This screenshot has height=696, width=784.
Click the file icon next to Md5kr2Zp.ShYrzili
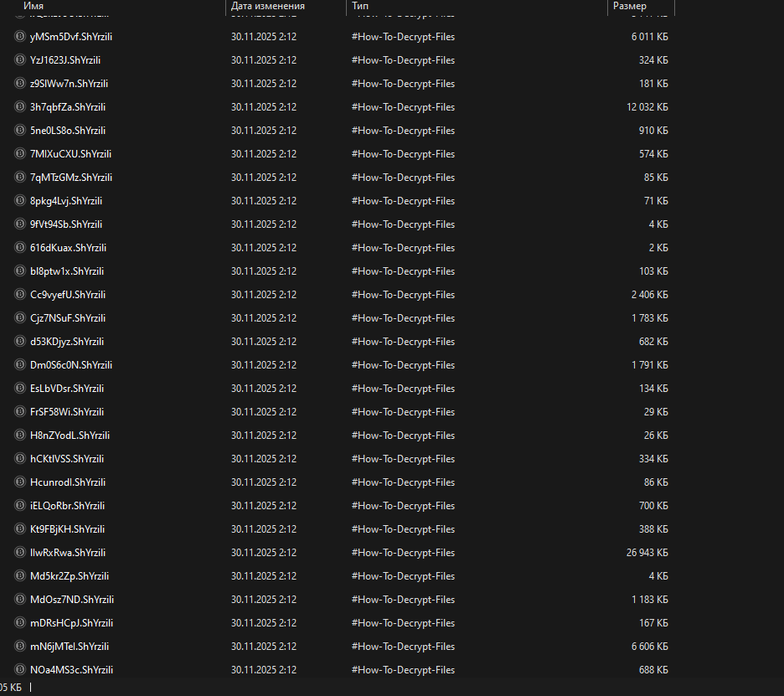(19, 575)
